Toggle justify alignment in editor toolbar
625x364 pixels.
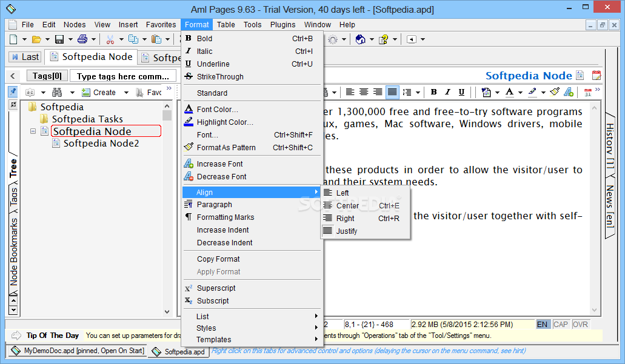pos(392,92)
